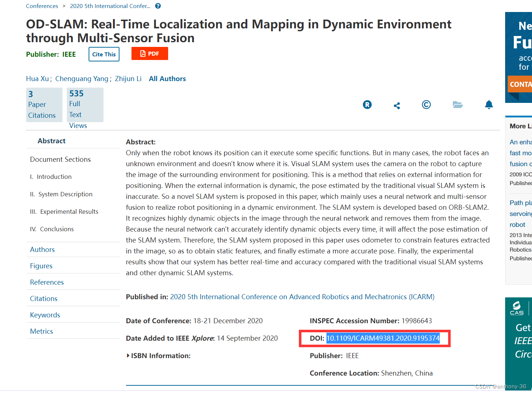
Task: Go to Conferences breadcrumb link
Action: [x=42, y=6]
